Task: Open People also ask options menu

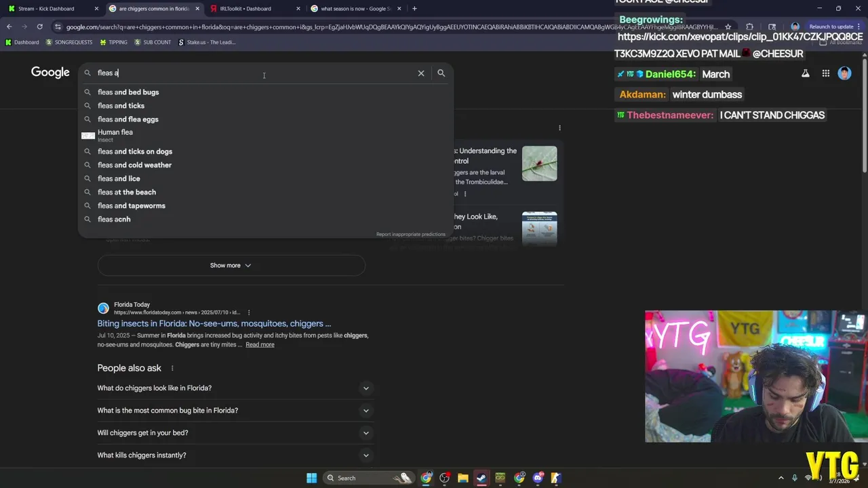Action: 172,368
